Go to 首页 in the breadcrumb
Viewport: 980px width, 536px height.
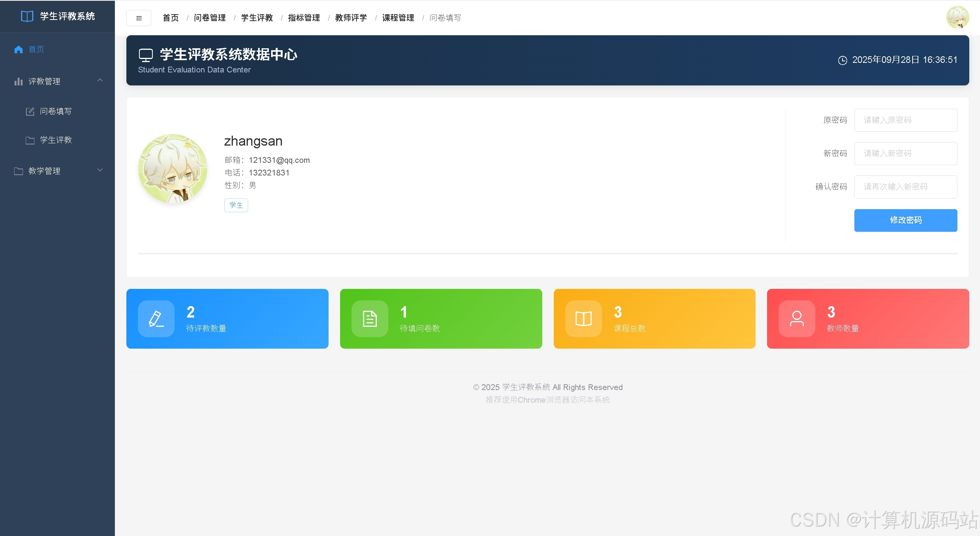pyautogui.click(x=171, y=18)
